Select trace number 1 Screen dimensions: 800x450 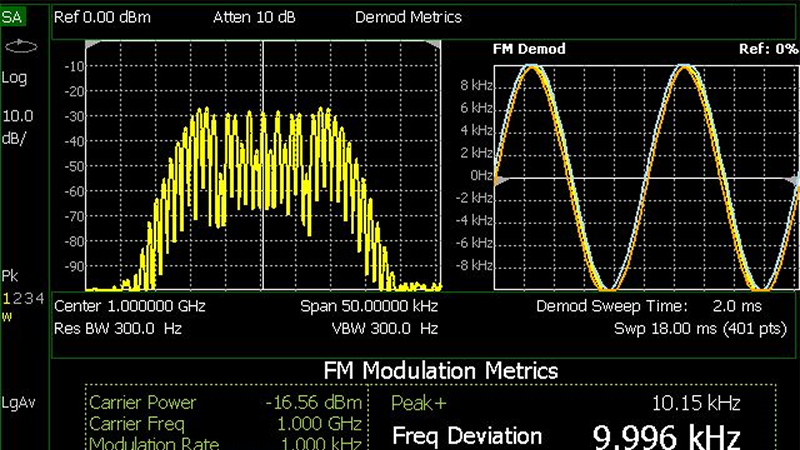click(6, 298)
